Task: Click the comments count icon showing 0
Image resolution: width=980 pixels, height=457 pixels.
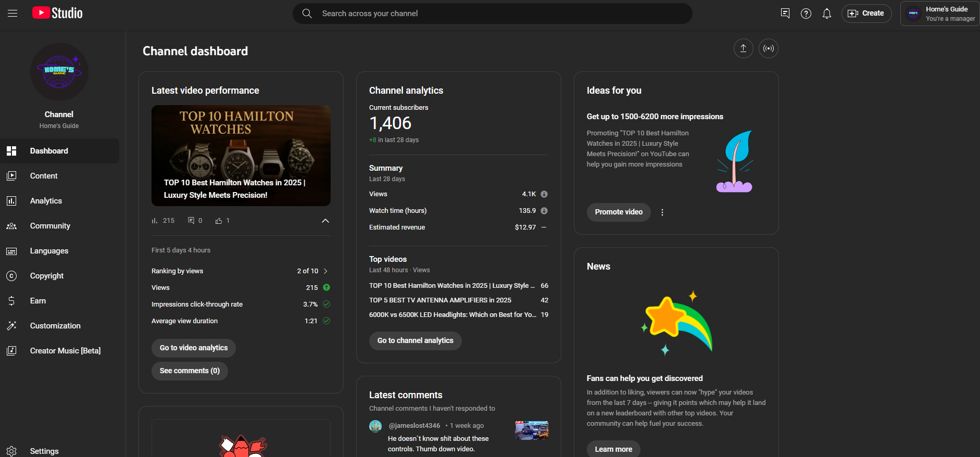Action: (191, 221)
